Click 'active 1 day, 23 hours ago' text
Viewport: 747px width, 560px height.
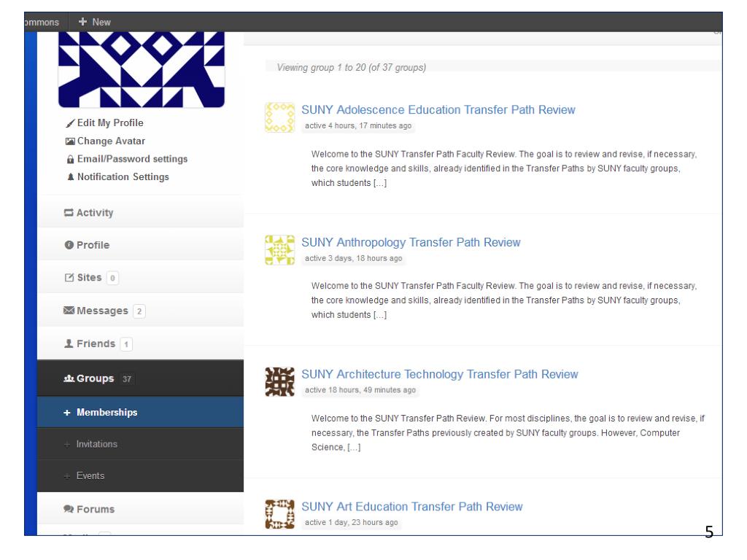point(352,522)
